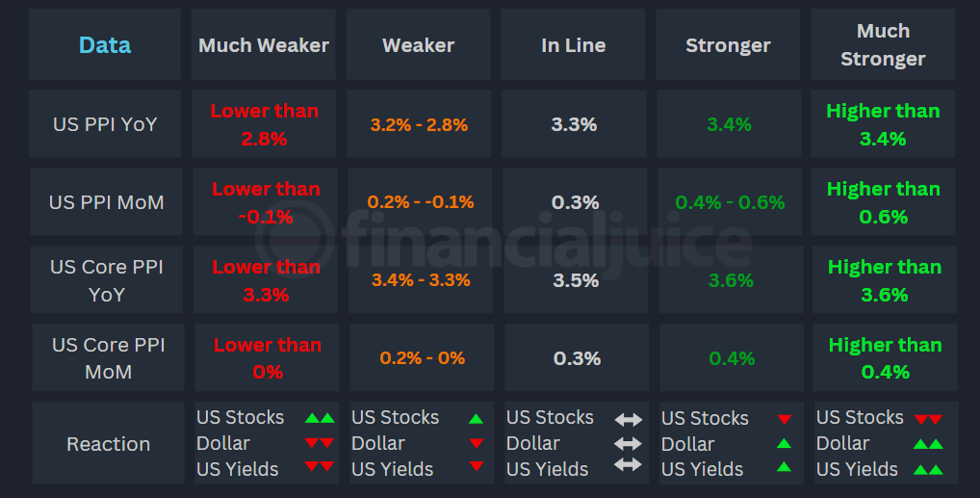Click double red arrows beside Dollar in Much Weaker reaction

(x=320, y=444)
